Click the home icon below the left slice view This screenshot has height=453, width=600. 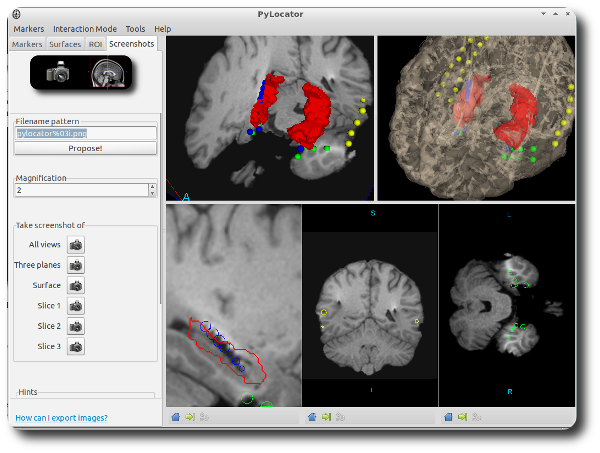pos(175,417)
